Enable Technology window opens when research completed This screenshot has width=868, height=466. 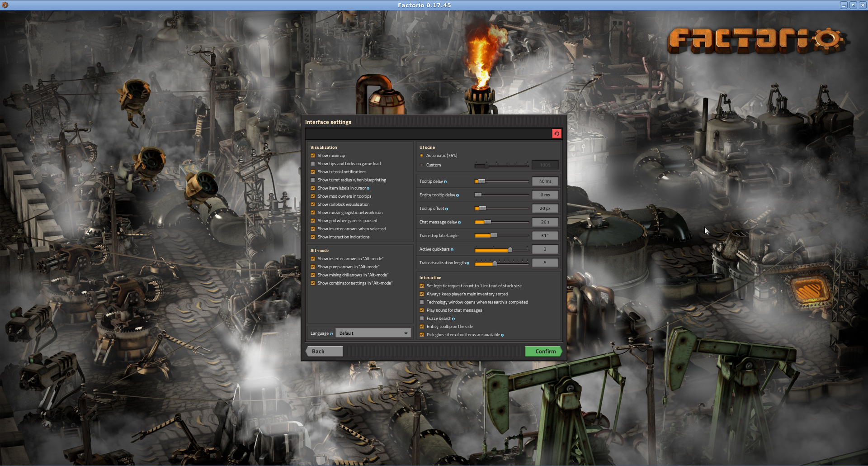coord(422,302)
